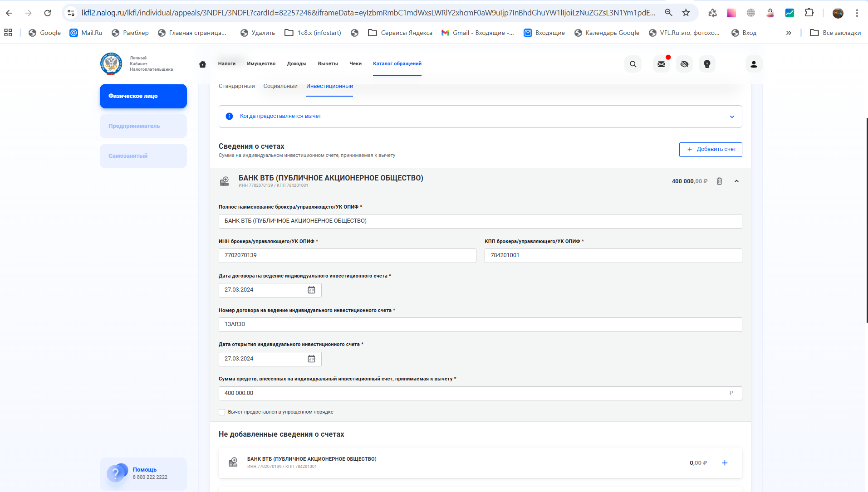Delete the VTB bank account entry
The image size is (868, 492).
[x=719, y=181]
